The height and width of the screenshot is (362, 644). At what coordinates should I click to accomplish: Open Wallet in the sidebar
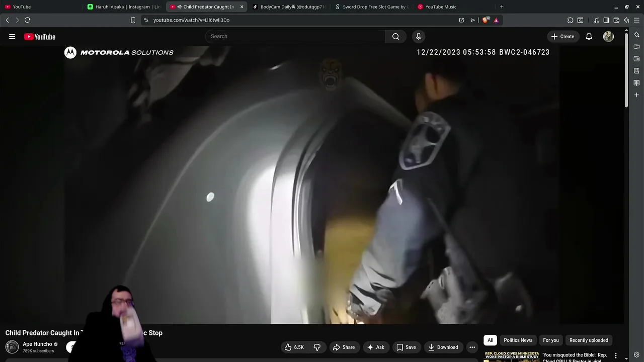(x=636, y=59)
